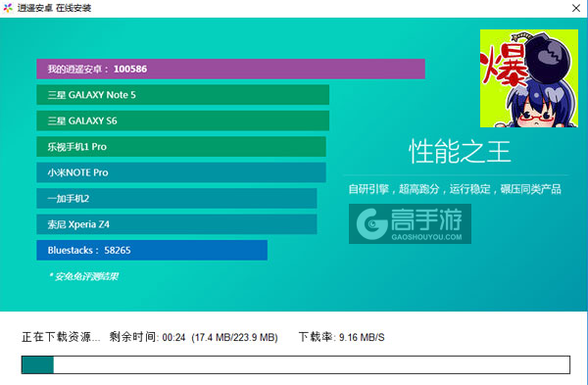The height and width of the screenshot is (385, 588).
Task: Click the 乐视手机1 Pro bar
Action: point(181,147)
